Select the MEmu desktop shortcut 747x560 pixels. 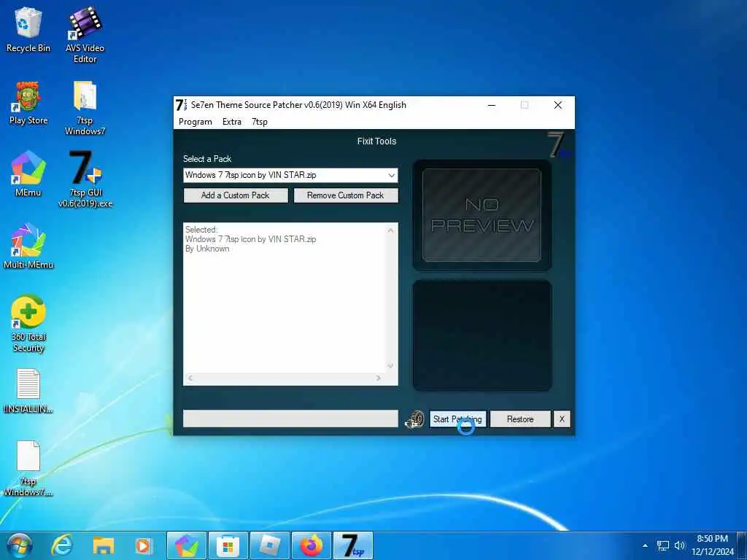pyautogui.click(x=28, y=173)
